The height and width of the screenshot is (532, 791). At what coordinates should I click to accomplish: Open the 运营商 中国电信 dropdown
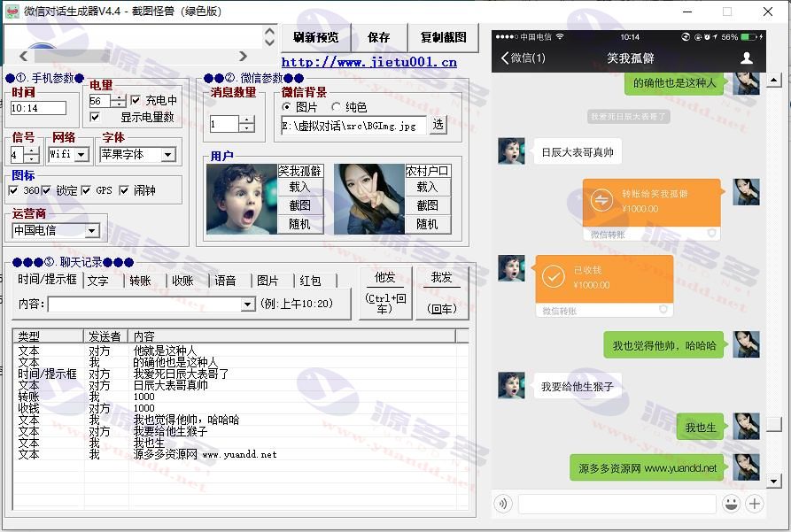91,231
